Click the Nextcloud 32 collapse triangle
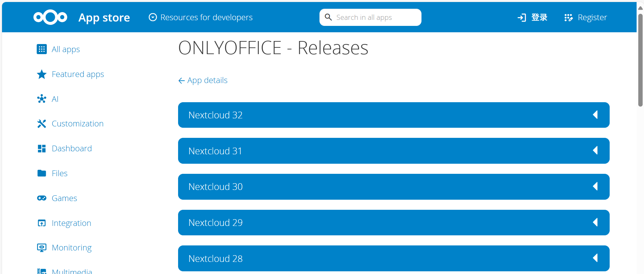The height and width of the screenshot is (274, 644). (595, 115)
